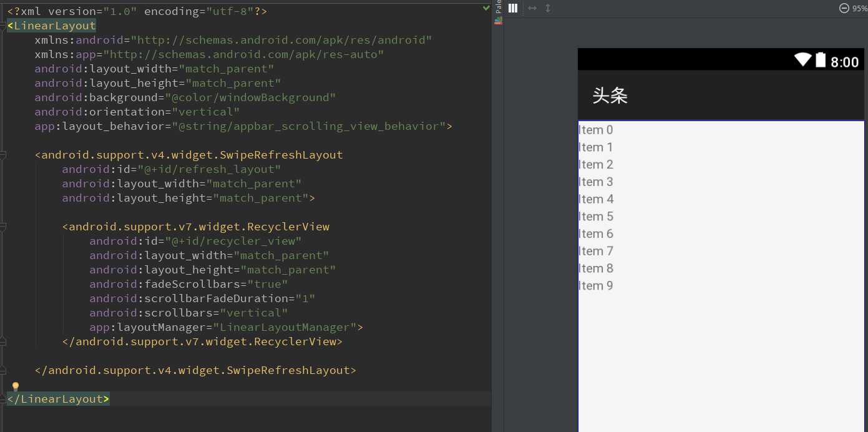Image resolution: width=868 pixels, height=432 pixels.
Task: Click the app:layout_behavior attribute line
Action: [243, 126]
